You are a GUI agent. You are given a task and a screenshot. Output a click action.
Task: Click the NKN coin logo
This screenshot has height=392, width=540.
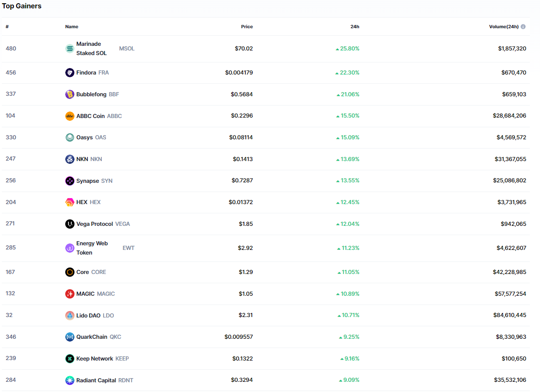coord(69,159)
